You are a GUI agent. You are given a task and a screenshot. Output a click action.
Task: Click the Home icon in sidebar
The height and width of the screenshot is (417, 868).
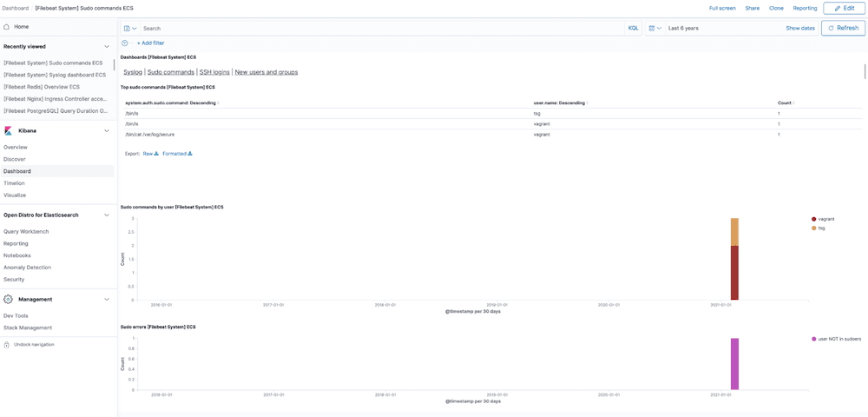(6, 27)
